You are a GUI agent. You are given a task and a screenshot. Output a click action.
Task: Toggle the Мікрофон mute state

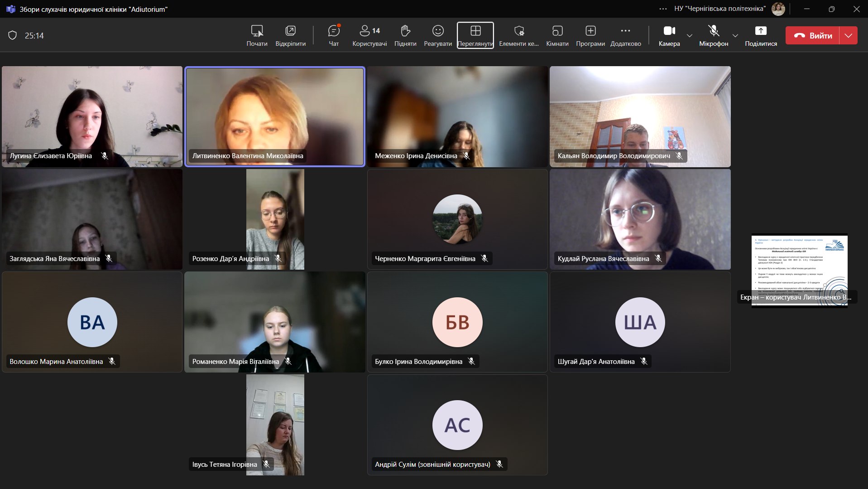point(714,35)
